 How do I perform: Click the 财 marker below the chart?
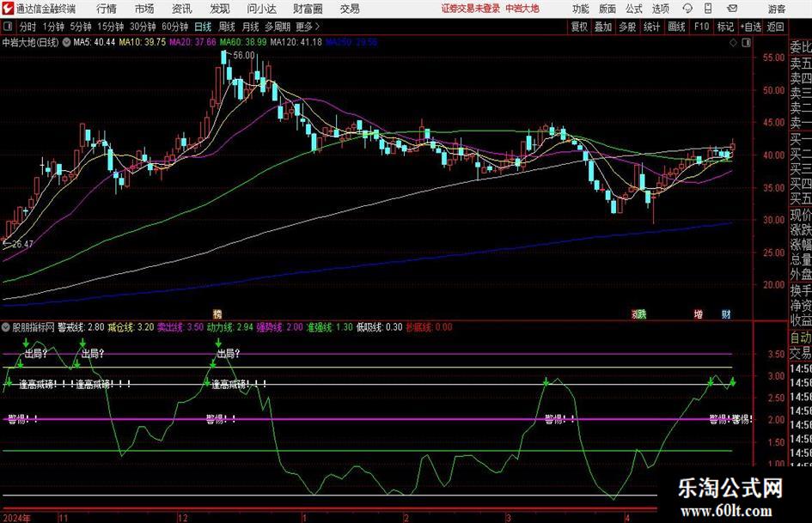click(x=726, y=313)
